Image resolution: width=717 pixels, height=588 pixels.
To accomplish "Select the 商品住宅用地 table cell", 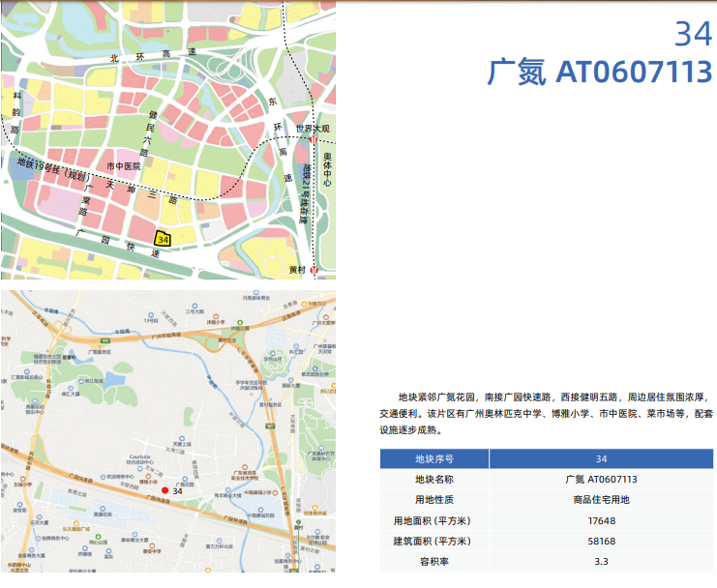I will coord(601,500).
